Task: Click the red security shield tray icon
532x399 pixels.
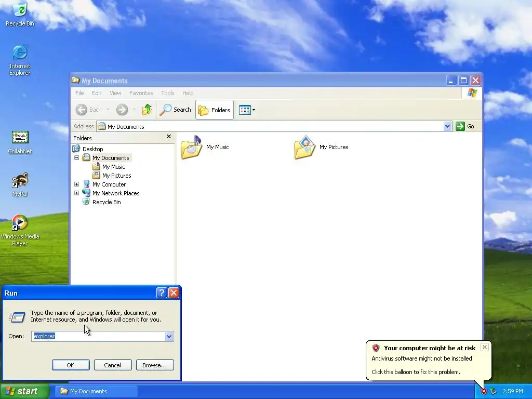Action: (x=484, y=391)
